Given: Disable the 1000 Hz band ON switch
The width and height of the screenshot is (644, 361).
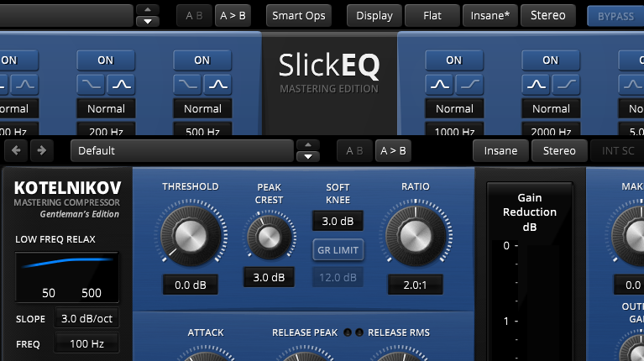Looking at the screenshot, I should coord(454,60).
